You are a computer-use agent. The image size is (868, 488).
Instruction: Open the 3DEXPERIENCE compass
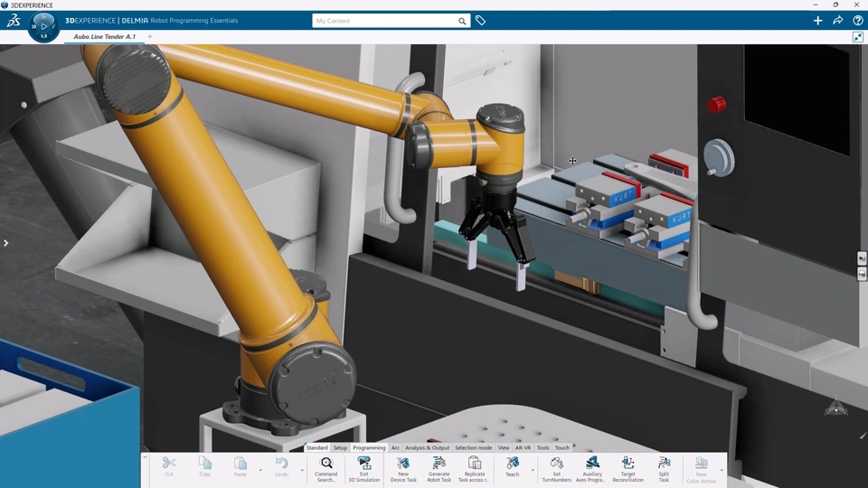coord(43,26)
